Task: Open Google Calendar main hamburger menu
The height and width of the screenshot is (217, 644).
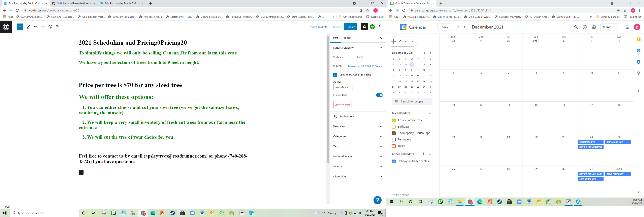Action: [393, 27]
